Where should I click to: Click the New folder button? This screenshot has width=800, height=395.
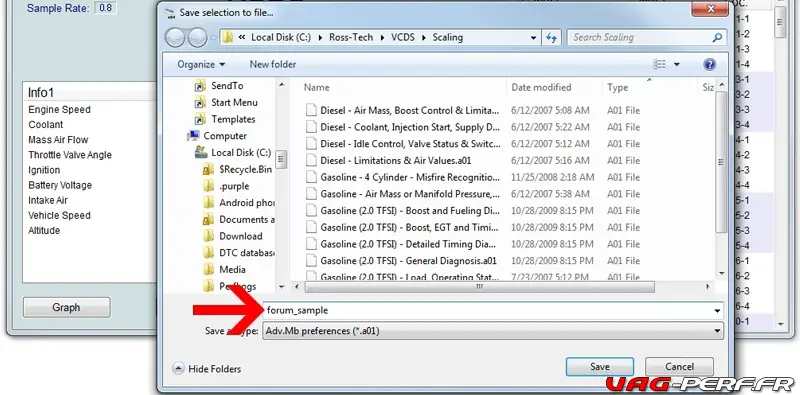click(x=272, y=64)
